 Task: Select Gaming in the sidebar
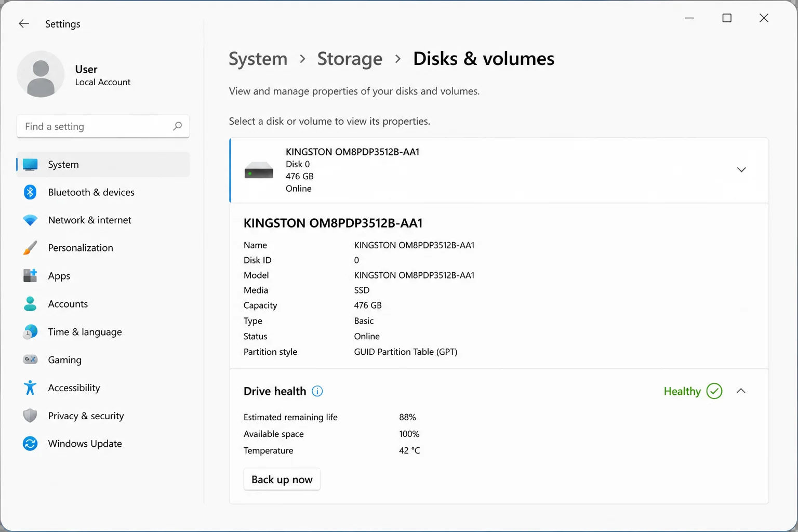click(x=103, y=360)
